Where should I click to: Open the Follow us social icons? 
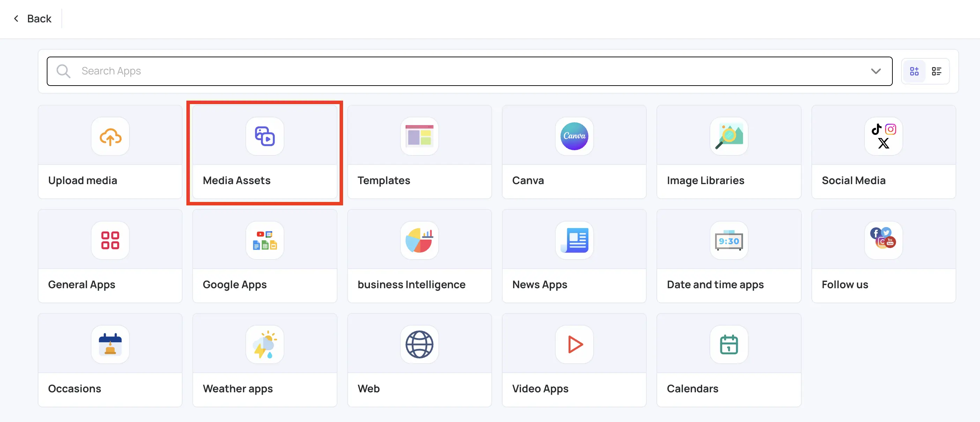(883, 240)
